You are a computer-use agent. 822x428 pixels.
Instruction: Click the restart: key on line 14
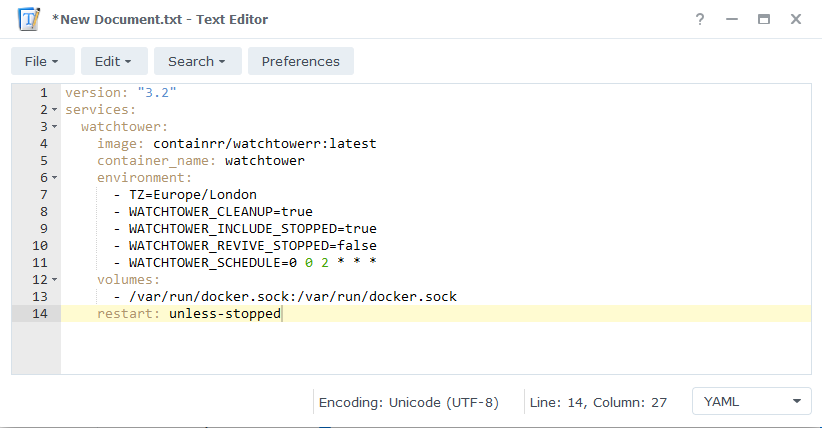click(x=128, y=314)
